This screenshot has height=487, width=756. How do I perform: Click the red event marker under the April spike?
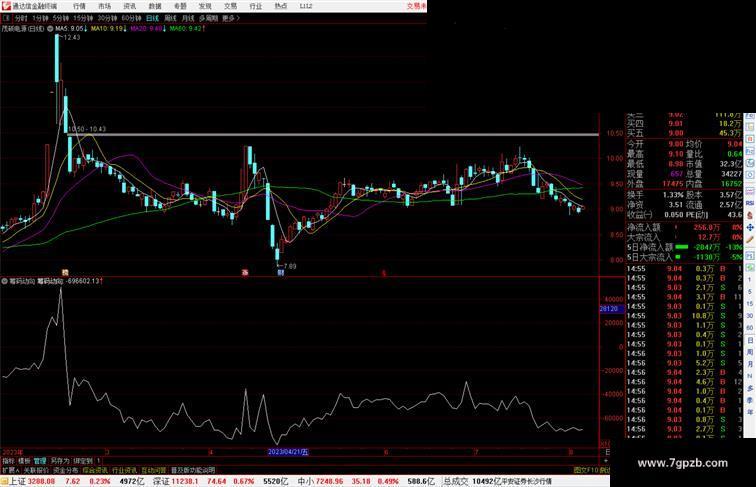[x=245, y=272]
